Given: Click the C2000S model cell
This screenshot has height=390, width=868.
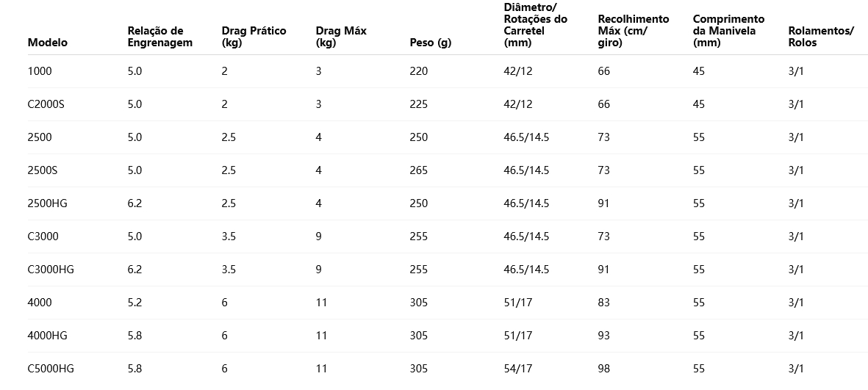Looking at the screenshot, I should coord(46,104).
